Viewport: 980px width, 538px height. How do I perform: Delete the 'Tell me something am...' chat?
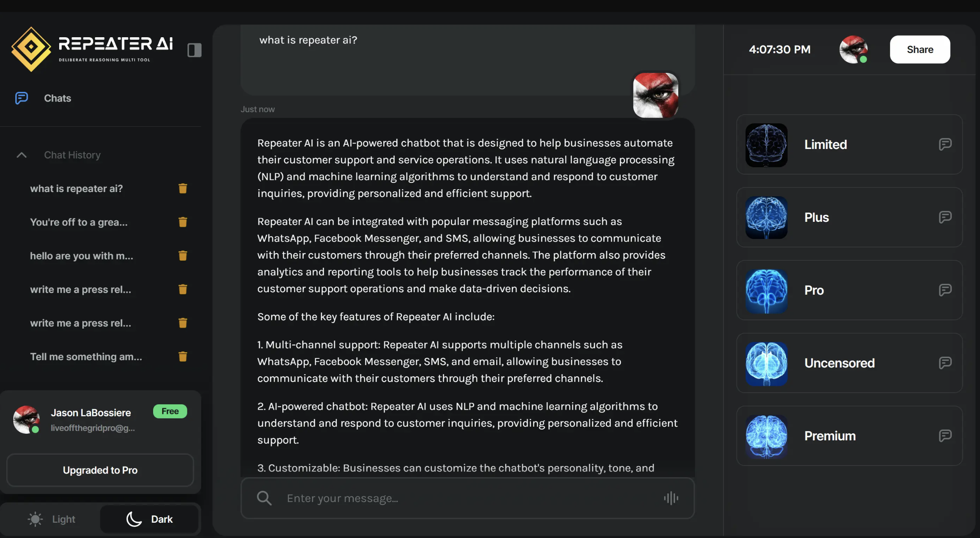(183, 357)
